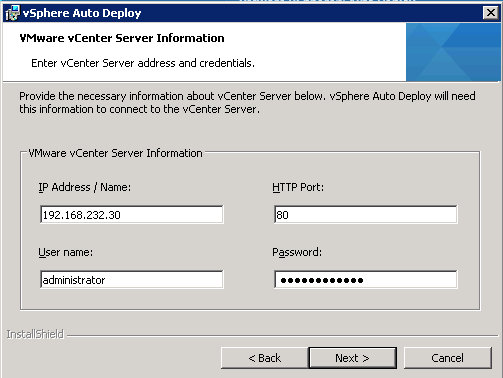Click the group box title vCenter Server Information

tap(115, 153)
